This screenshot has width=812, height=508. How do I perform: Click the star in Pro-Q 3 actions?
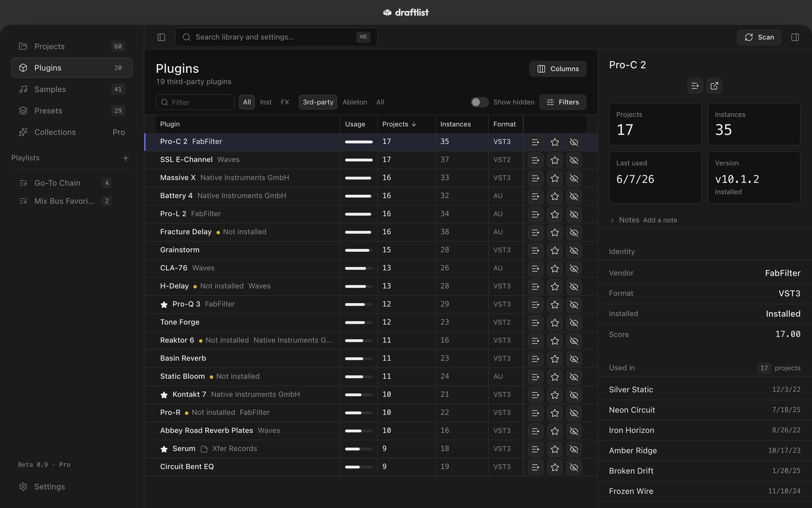[555, 305]
